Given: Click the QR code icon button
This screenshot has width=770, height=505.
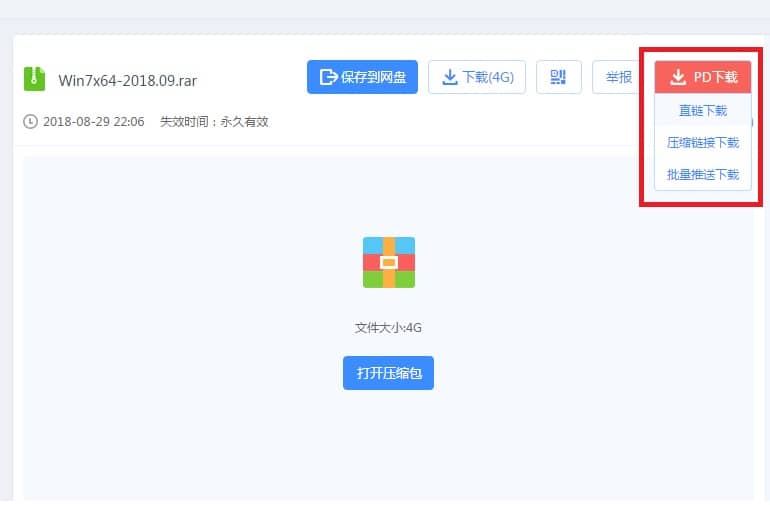Looking at the screenshot, I should coord(558,77).
